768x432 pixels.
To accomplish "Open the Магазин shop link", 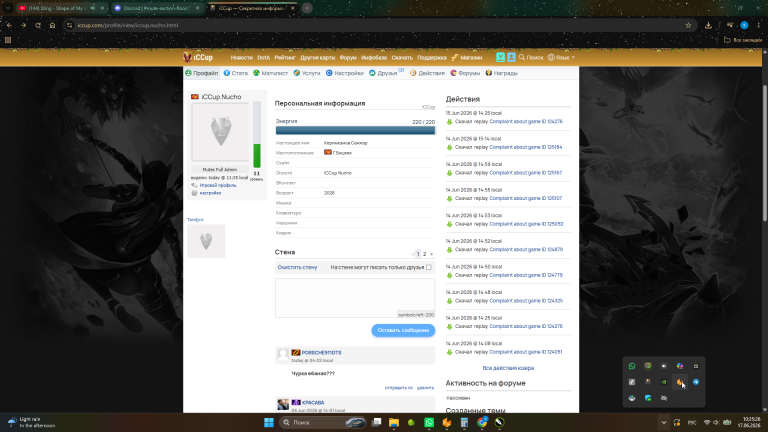I will tap(467, 58).
